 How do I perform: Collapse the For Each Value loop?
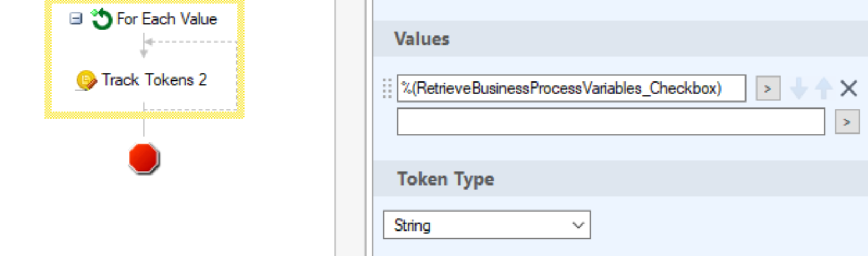coord(75,19)
